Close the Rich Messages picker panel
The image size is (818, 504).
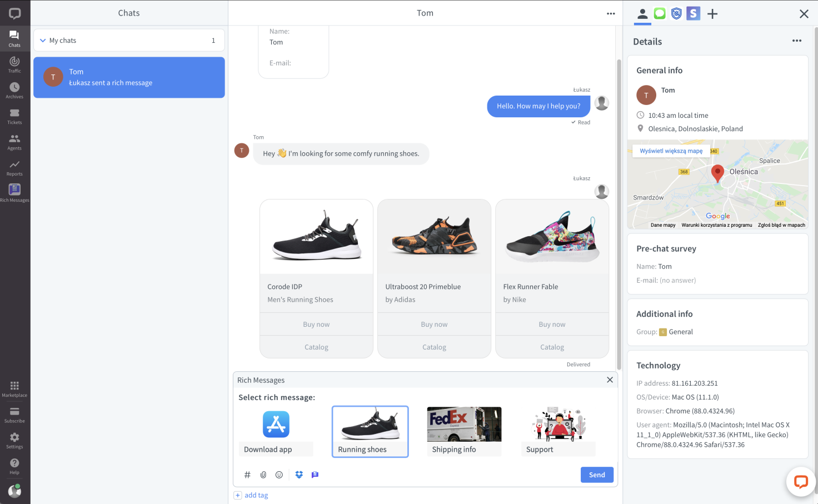point(610,380)
